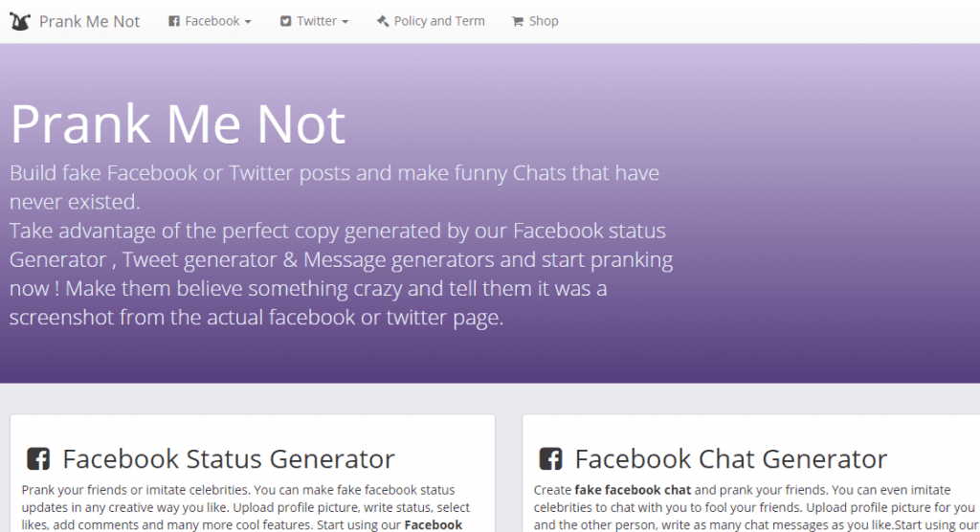The height and width of the screenshot is (532, 980).
Task: Click the large Prank Me Not hero title
Action: pos(178,123)
